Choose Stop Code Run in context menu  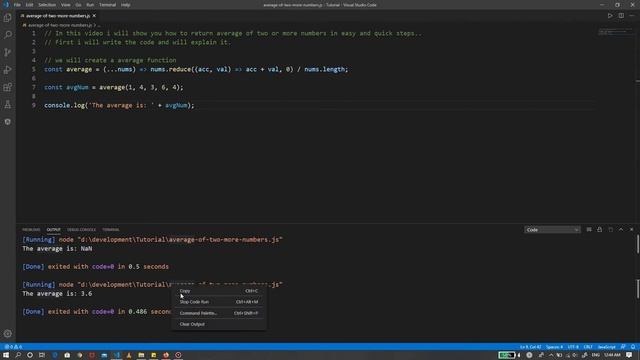(219, 302)
